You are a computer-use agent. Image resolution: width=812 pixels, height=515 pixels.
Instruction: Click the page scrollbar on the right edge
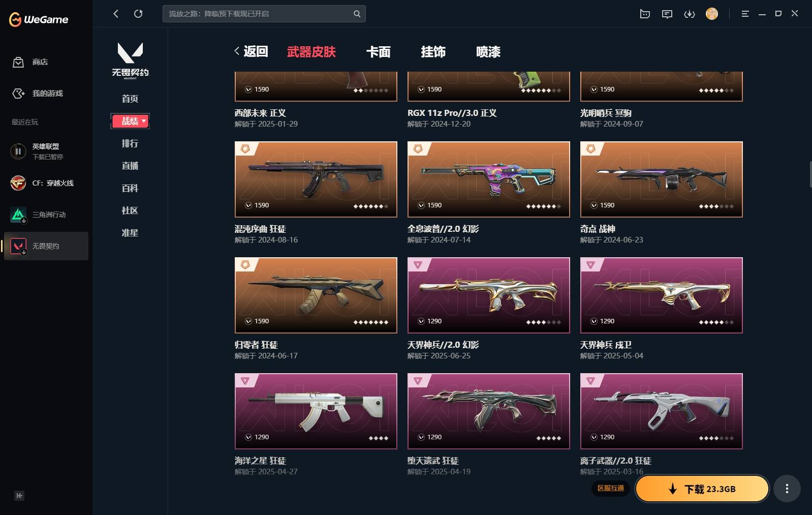810,174
